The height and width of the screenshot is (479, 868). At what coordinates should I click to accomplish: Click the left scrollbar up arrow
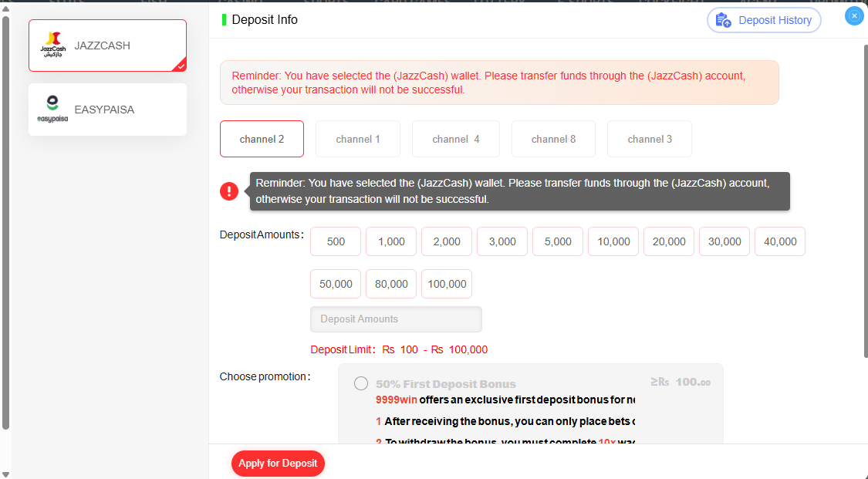click(5, 8)
